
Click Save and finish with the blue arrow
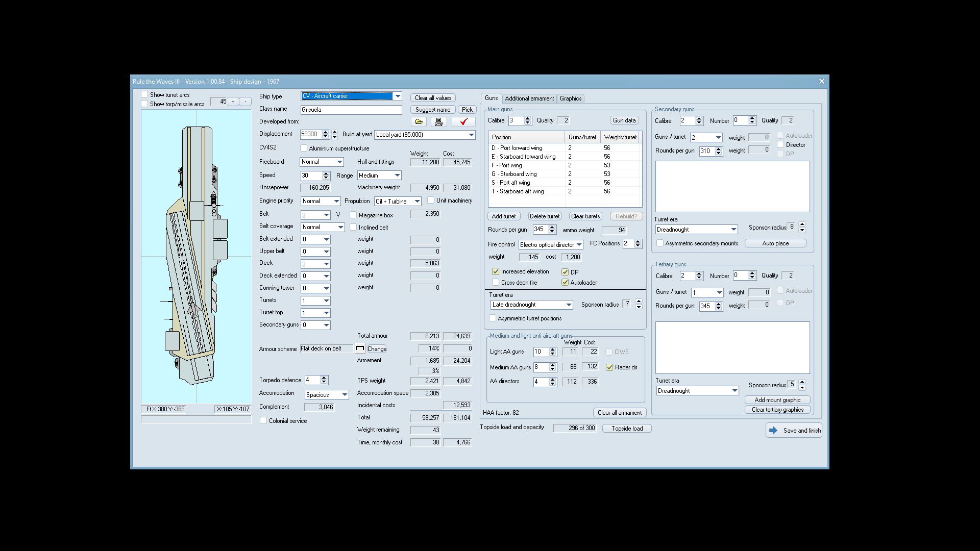(793, 430)
